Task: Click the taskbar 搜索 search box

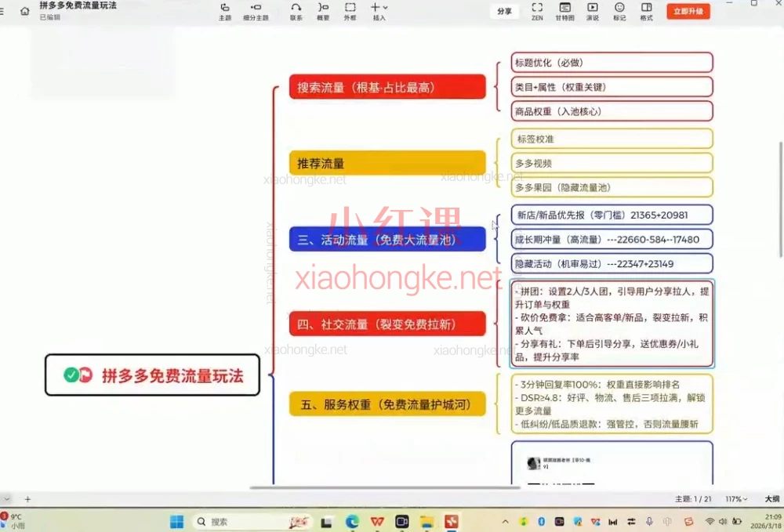Action: (x=252, y=522)
